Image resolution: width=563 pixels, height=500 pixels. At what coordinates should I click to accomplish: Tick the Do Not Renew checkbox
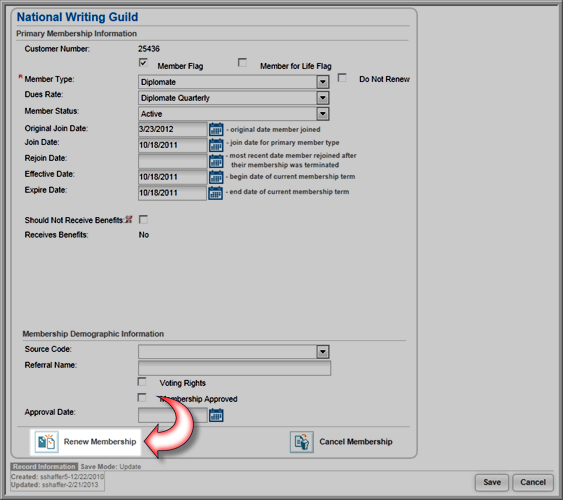pos(342,78)
